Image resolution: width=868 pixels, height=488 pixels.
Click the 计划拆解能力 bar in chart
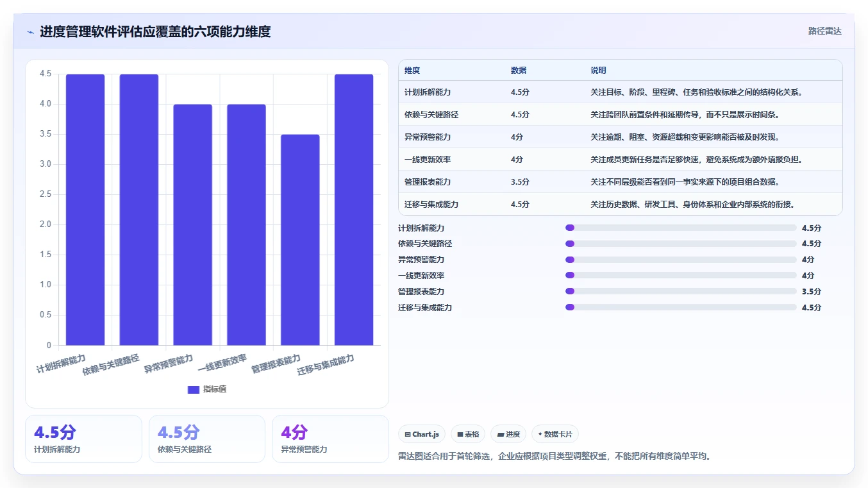pyautogui.click(x=85, y=210)
